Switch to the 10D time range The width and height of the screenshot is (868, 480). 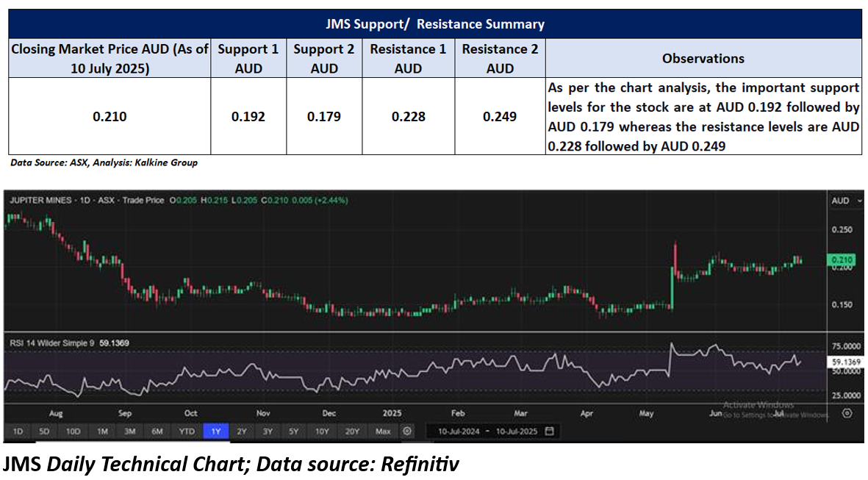pos(73,431)
